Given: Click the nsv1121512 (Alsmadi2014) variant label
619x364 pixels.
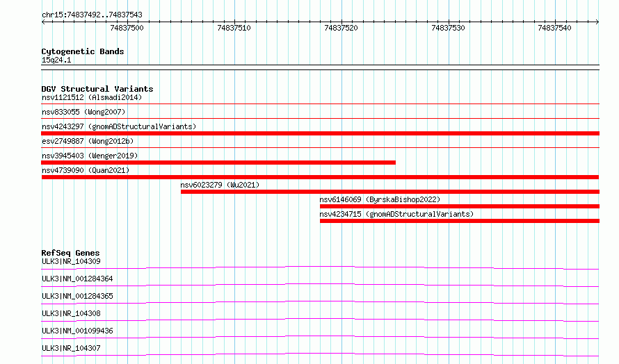Looking at the screenshot, I should pyautogui.click(x=92, y=97).
